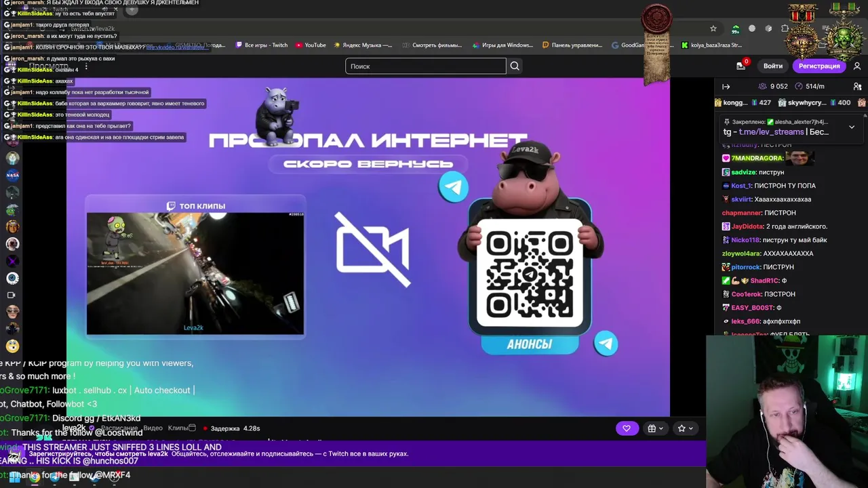
Task: Click the smiley avatar in the left sidebar
Action: (x=12, y=346)
